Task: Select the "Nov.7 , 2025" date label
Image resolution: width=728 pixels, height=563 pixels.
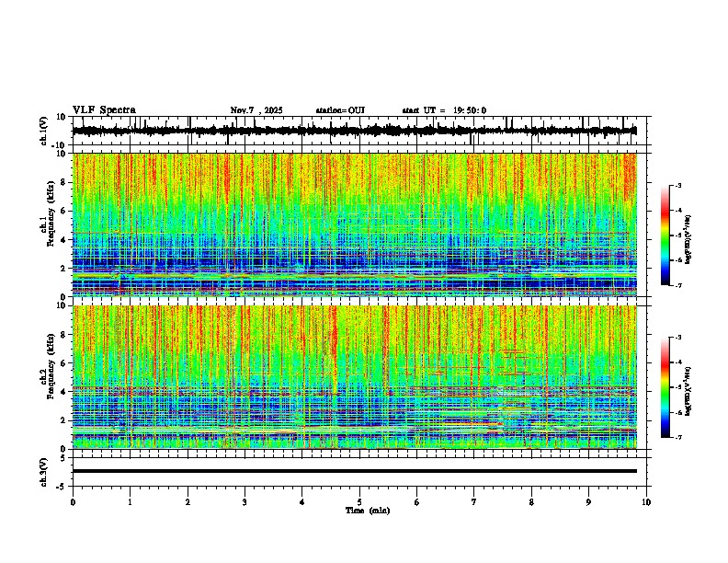Action: point(256,110)
